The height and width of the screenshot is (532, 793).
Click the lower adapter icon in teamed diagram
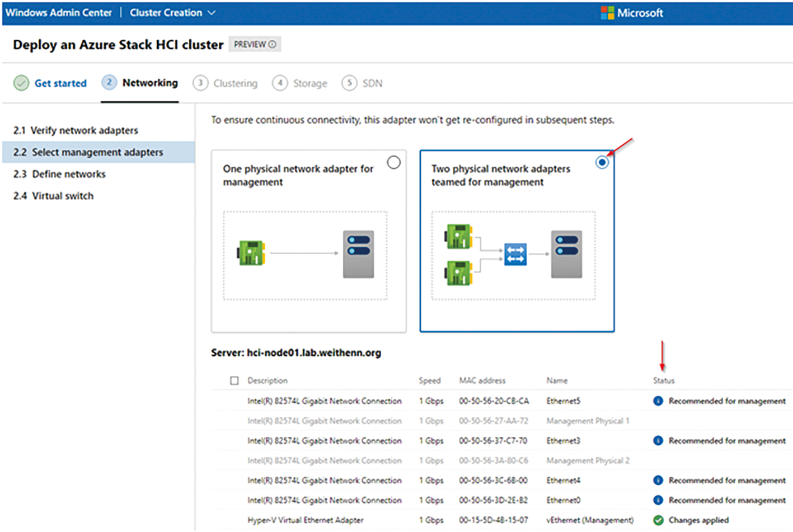pyautogui.click(x=459, y=273)
